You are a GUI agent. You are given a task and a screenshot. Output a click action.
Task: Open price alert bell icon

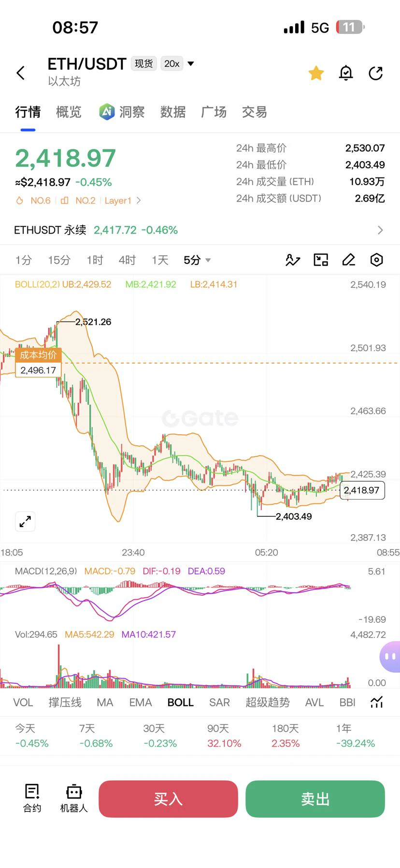[x=346, y=73]
